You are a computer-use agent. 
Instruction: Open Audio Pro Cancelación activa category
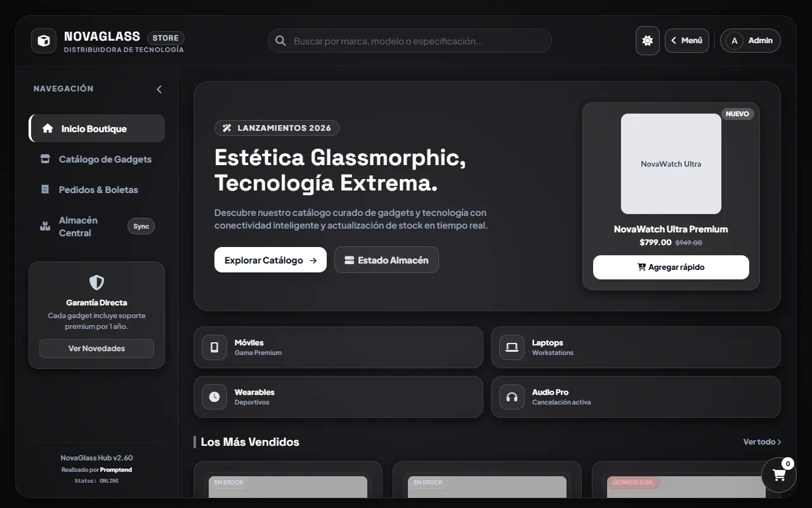636,397
